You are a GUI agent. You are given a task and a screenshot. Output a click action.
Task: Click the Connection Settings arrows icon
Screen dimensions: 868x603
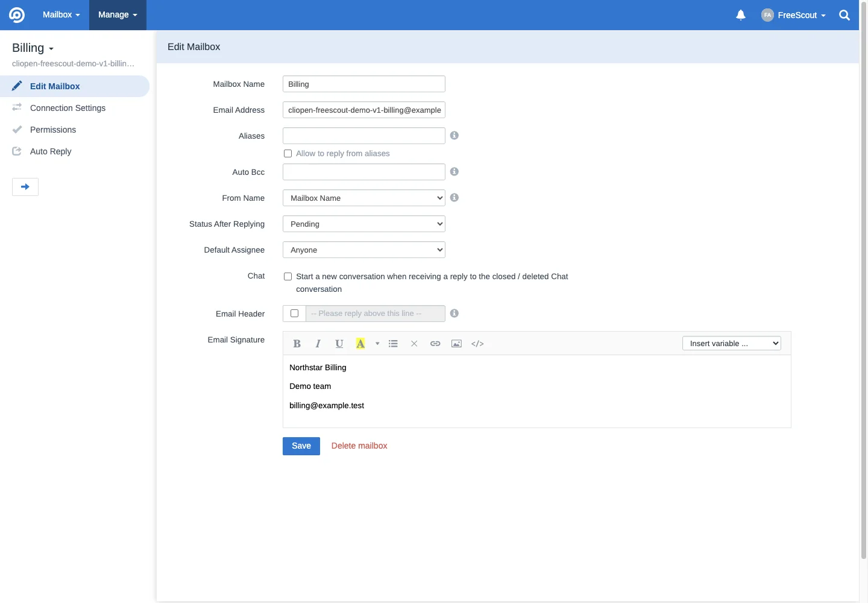tap(17, 107)
